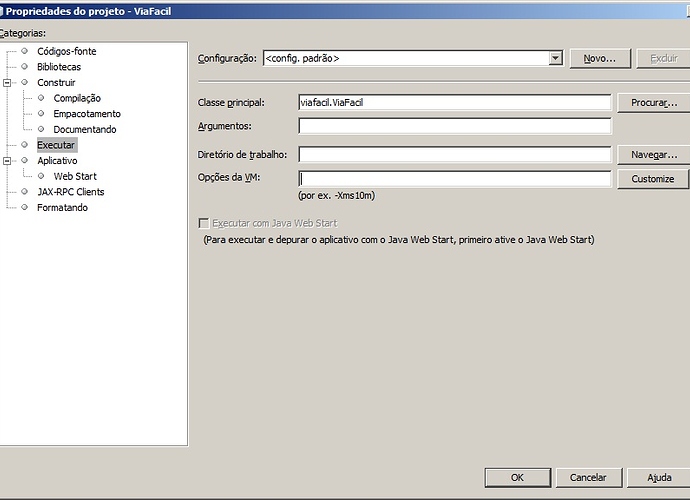
Task: Click the Categorias label
Action: coord(22,33)
